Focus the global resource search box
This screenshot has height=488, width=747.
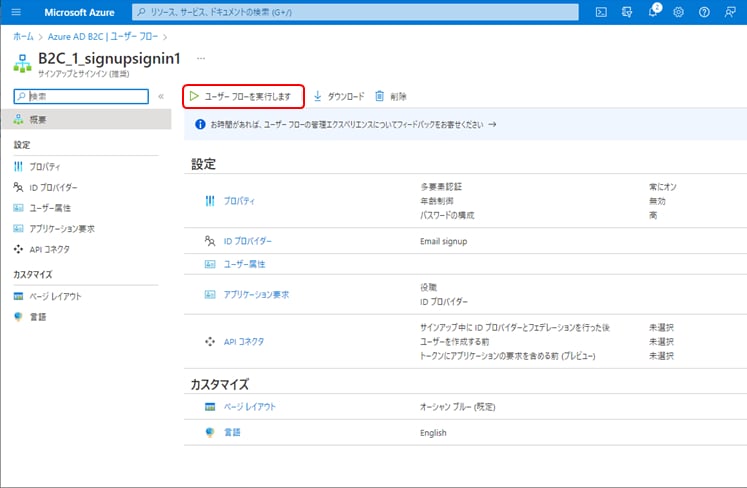pyautogui.click(x=355, y=12)
